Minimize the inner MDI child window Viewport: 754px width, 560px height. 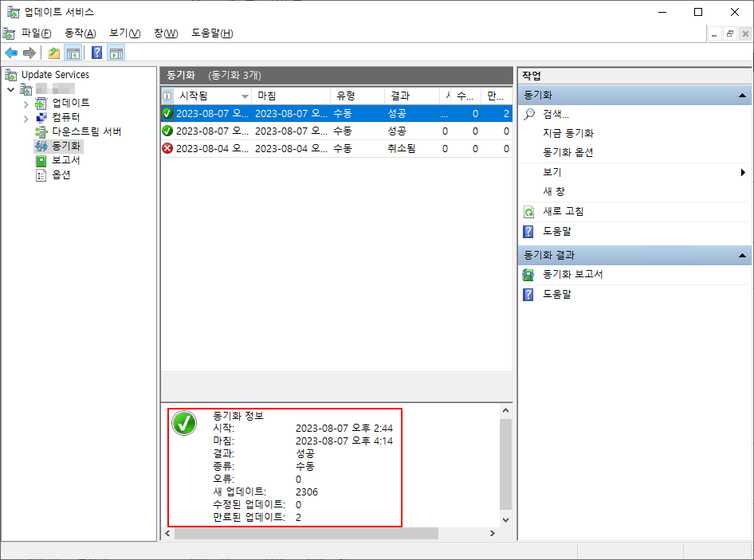[714, 33]
